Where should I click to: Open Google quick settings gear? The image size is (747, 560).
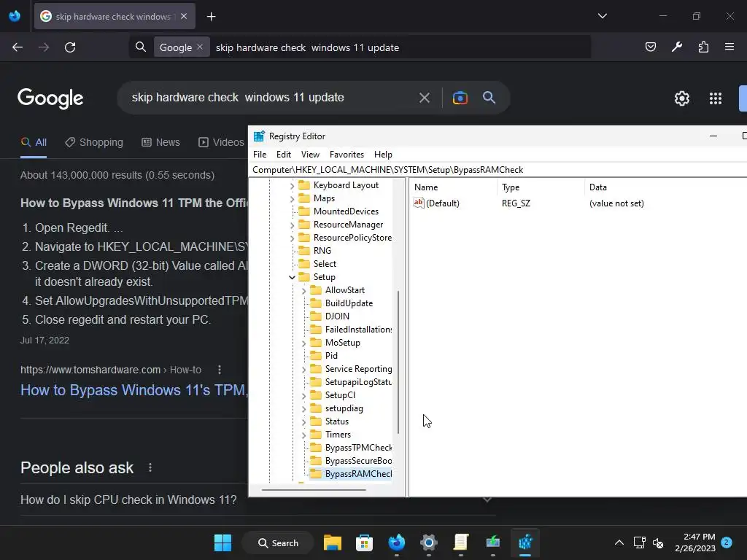coord(682,98)
